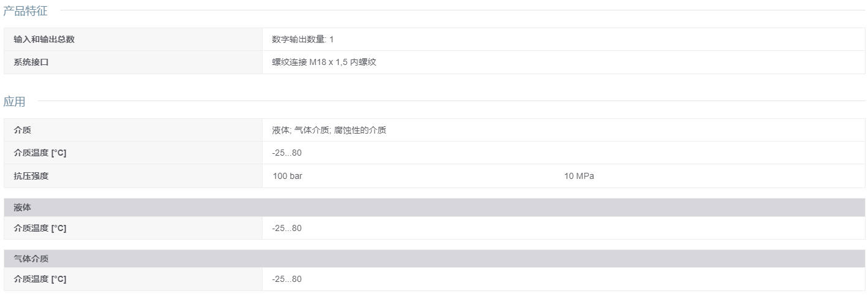Click the divider line beside 产品特征

point(462,10)
